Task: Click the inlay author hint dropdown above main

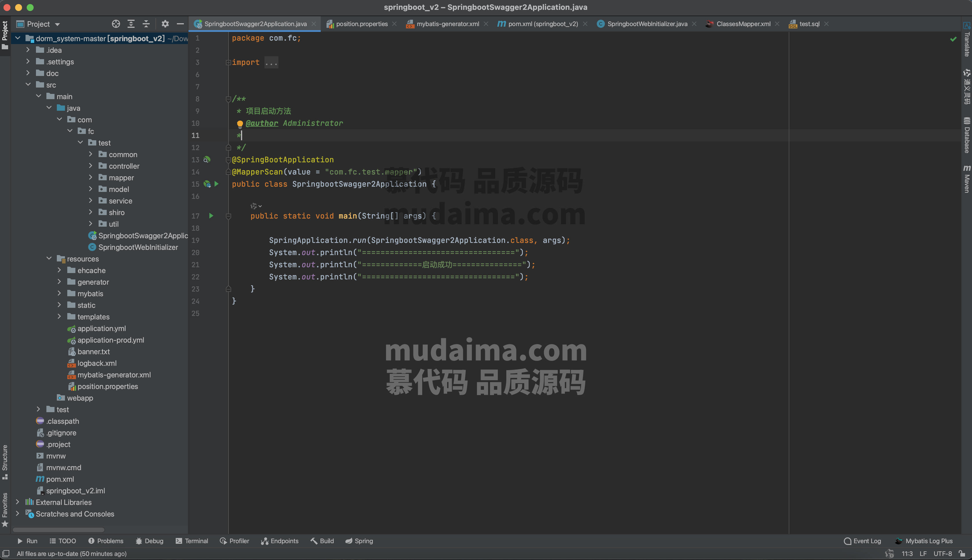Action: coord(256,206)
